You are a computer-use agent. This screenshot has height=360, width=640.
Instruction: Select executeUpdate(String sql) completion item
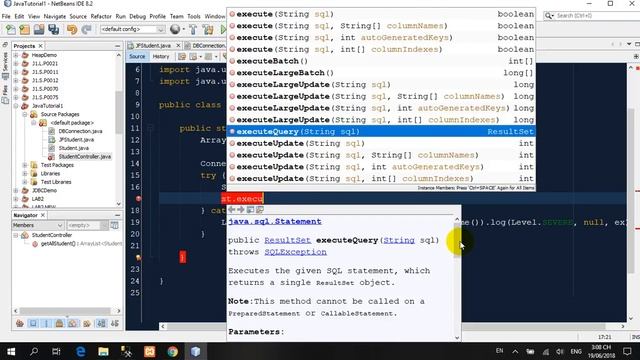pos(381,143)
